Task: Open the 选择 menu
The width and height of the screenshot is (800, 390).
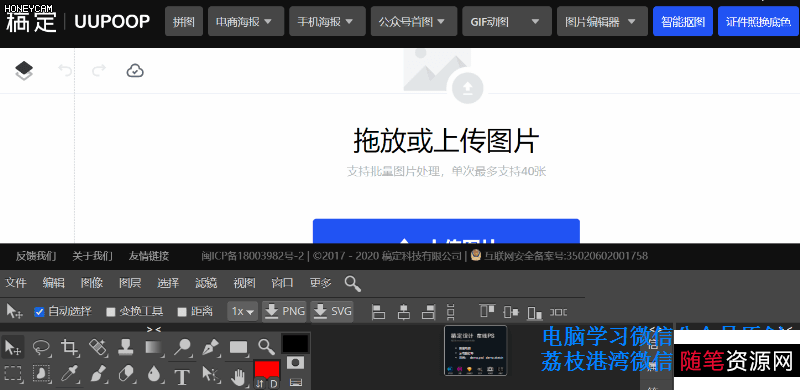Action: tap(168, 283)
